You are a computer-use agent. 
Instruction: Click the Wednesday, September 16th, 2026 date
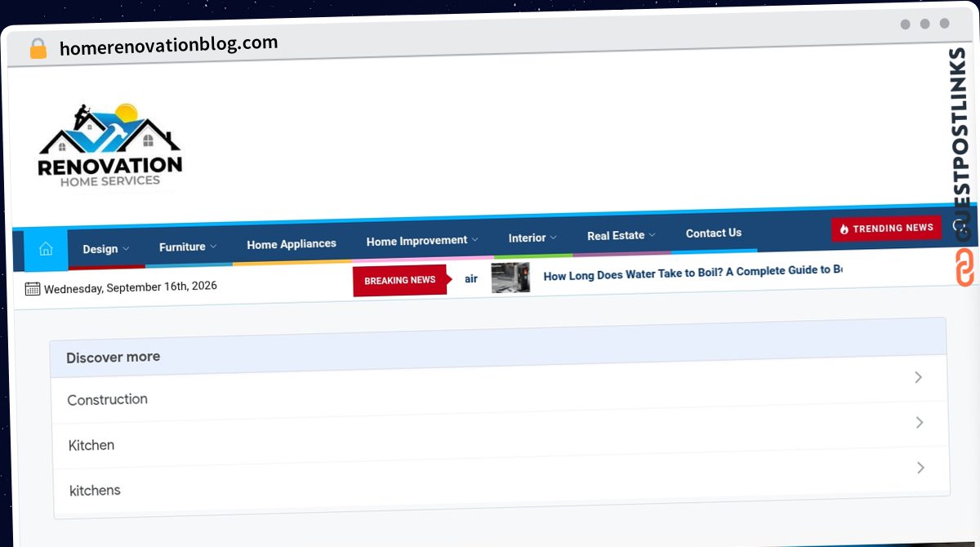[131, 287]
